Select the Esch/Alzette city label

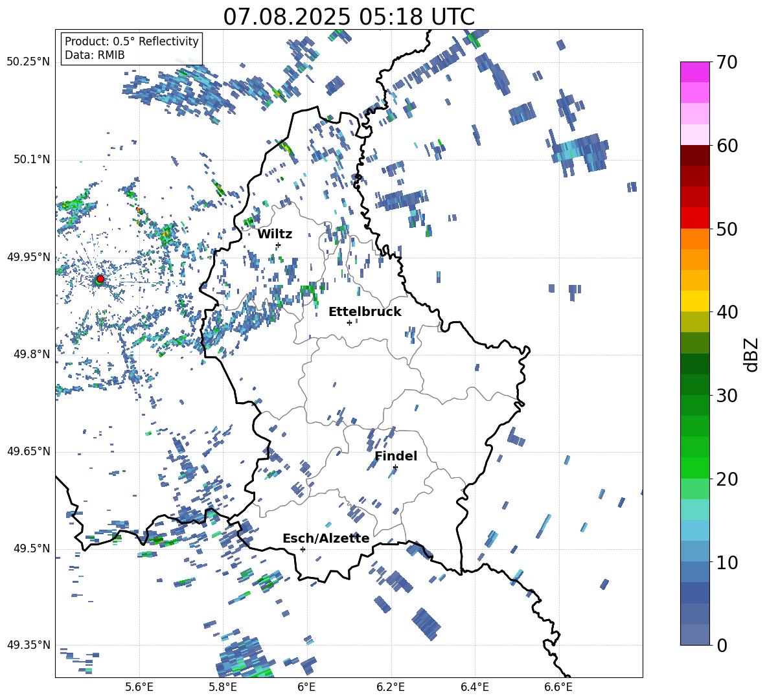click(x=326, y=538)
